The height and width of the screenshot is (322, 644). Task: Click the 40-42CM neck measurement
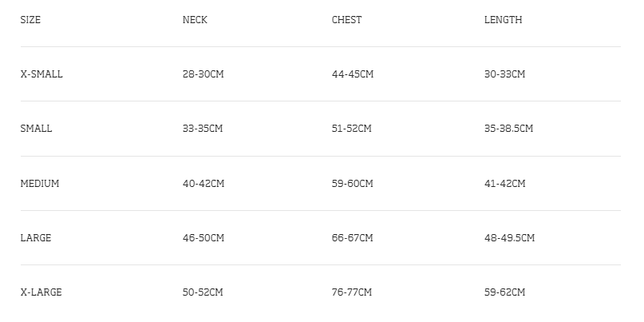[x=203, y=184]
